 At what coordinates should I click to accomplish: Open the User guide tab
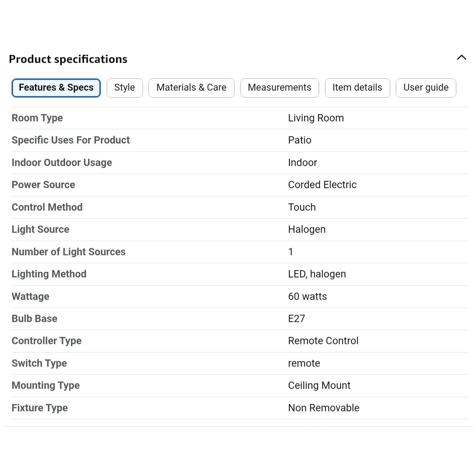pos(426,88)
